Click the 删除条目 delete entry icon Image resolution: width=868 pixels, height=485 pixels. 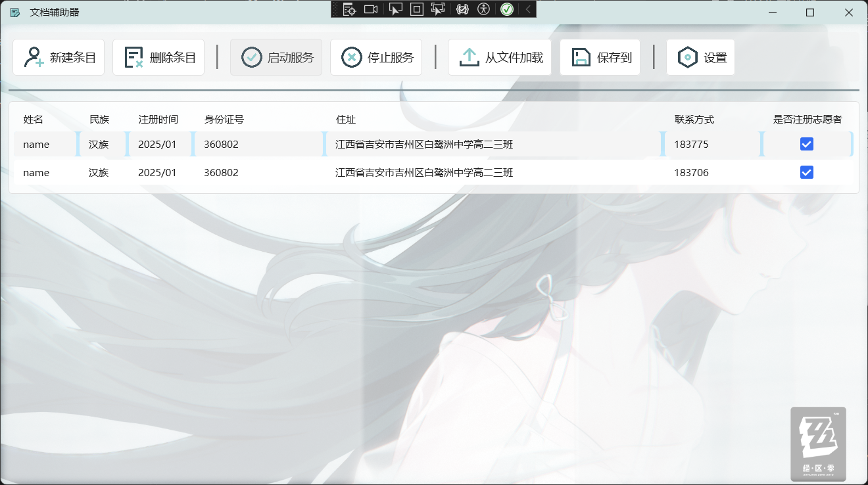(134, 57)
